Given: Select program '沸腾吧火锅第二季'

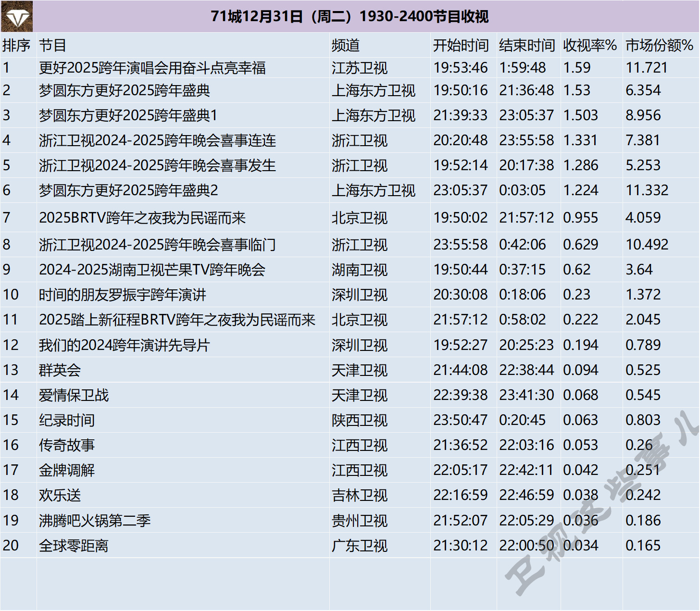Looking at the screenshot, I should point(95,521).
